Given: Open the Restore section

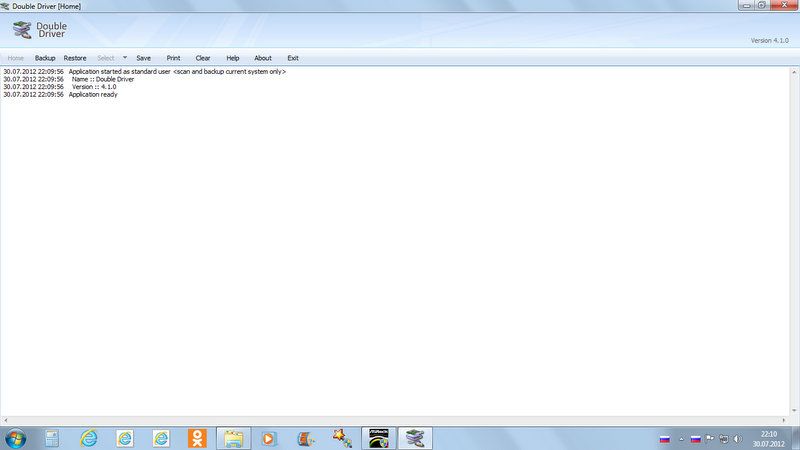Looking at the screenshot, I should 75,58.
